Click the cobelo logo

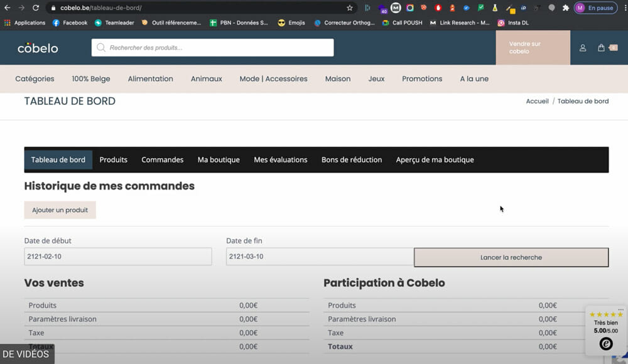click(x=38, y=48)
